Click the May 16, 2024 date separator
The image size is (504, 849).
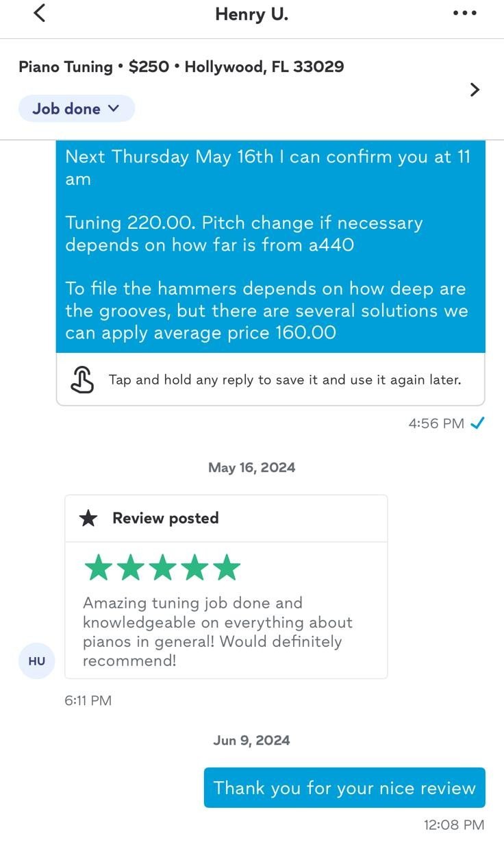click(x=251, y=467)
